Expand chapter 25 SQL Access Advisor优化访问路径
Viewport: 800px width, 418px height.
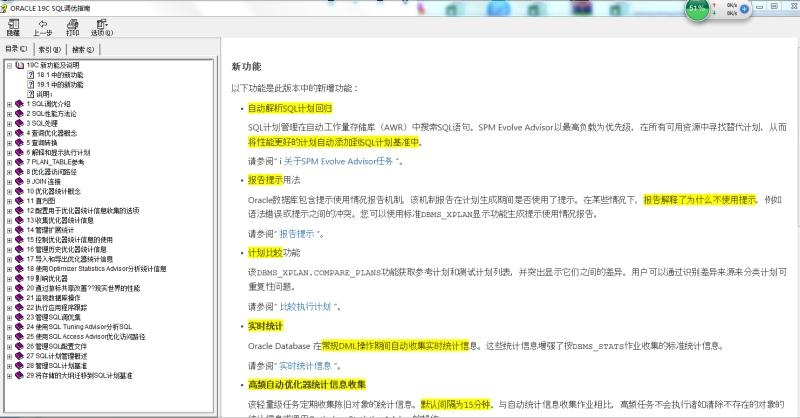9,337
